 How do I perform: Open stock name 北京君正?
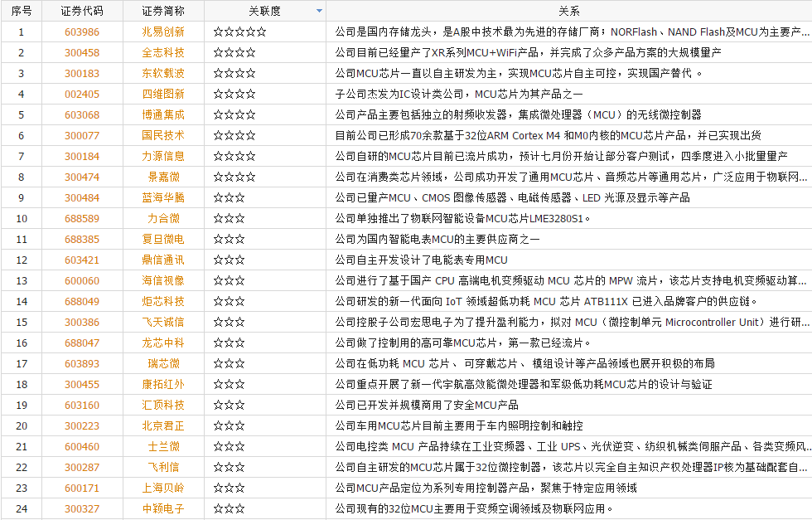(163, 425)
